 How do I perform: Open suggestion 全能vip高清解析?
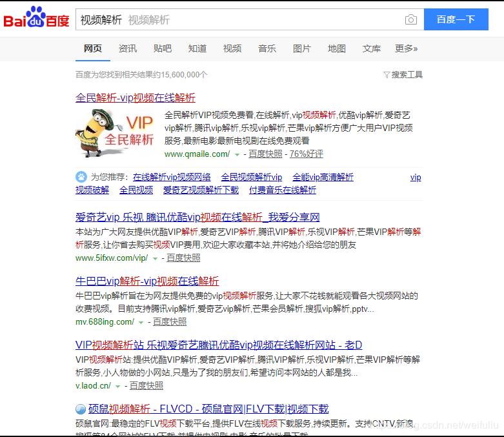(x=323, y=177)
